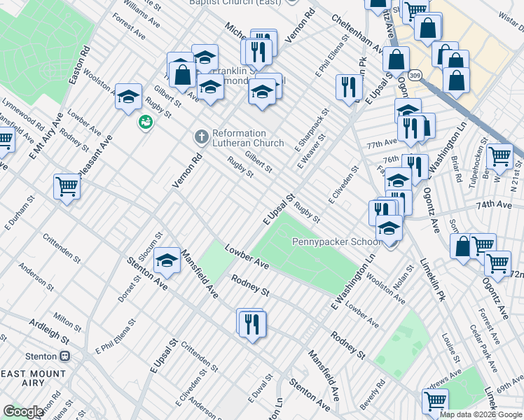Select the shopping bag marker near Gilbert St
Image resolution: width=524 pixels, height=420 pixels.
pyautogui.click(x=182, y=76)
